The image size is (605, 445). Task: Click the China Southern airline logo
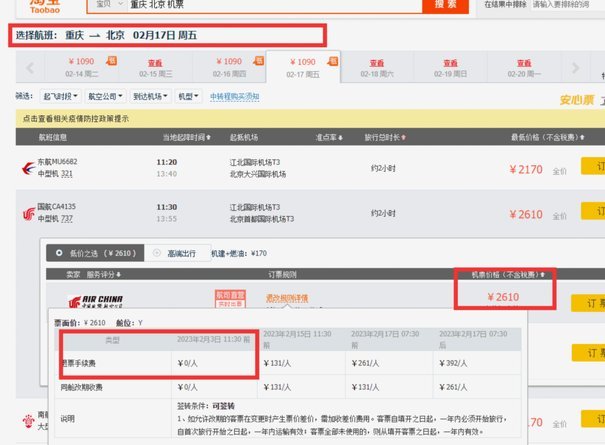(x=29, y=420)
